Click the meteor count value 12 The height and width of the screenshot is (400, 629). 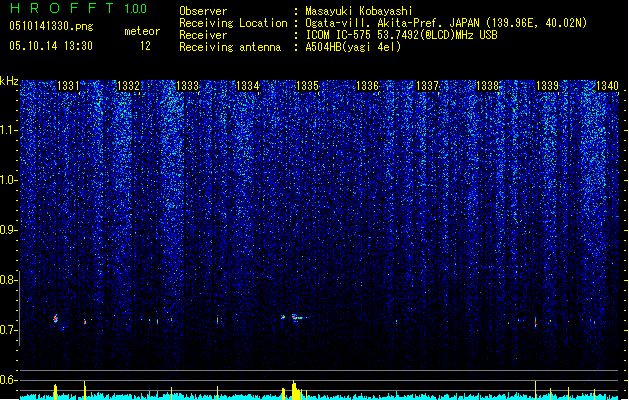145,46
